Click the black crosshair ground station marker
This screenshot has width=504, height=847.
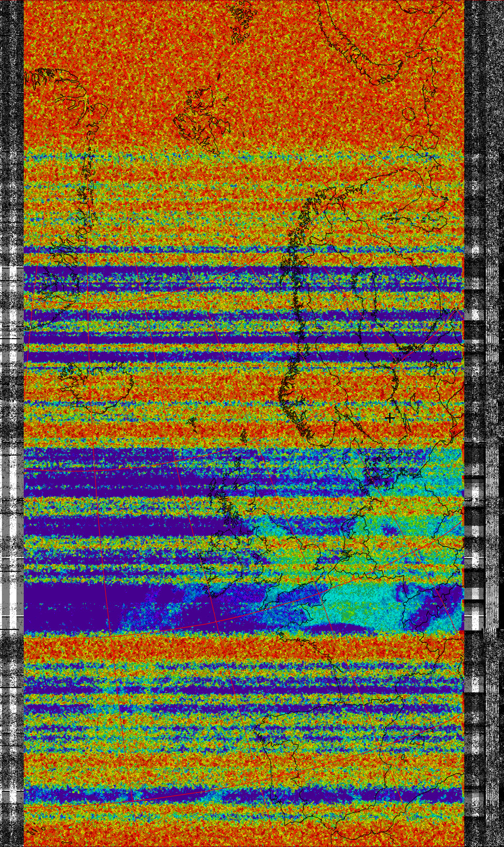point(390,418)
